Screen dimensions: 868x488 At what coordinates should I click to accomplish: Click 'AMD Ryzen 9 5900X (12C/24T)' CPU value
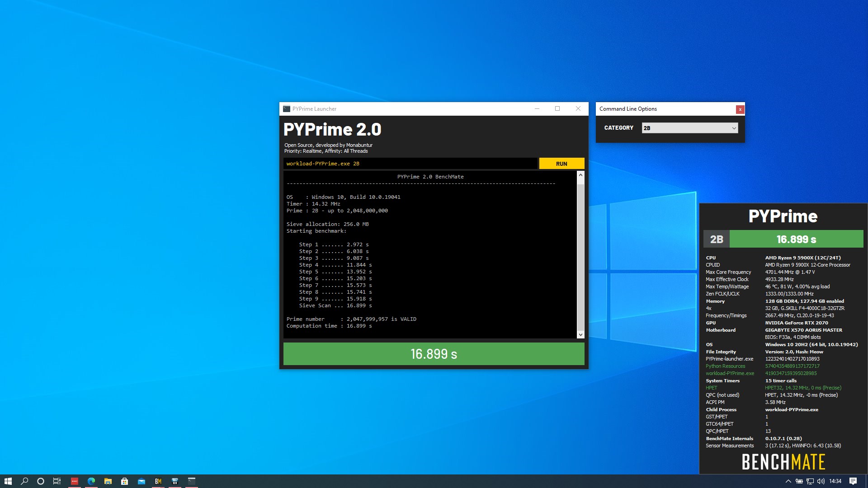click(803, 258)
